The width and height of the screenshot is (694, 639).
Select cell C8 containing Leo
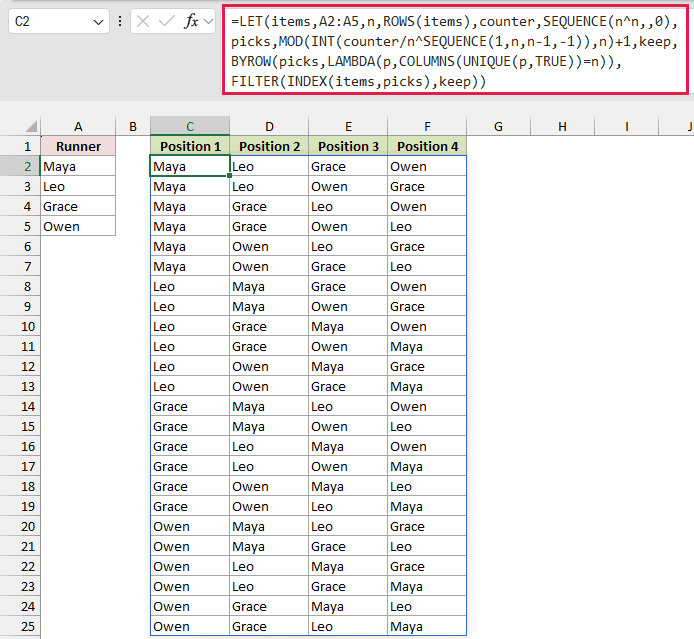[190, 286]
